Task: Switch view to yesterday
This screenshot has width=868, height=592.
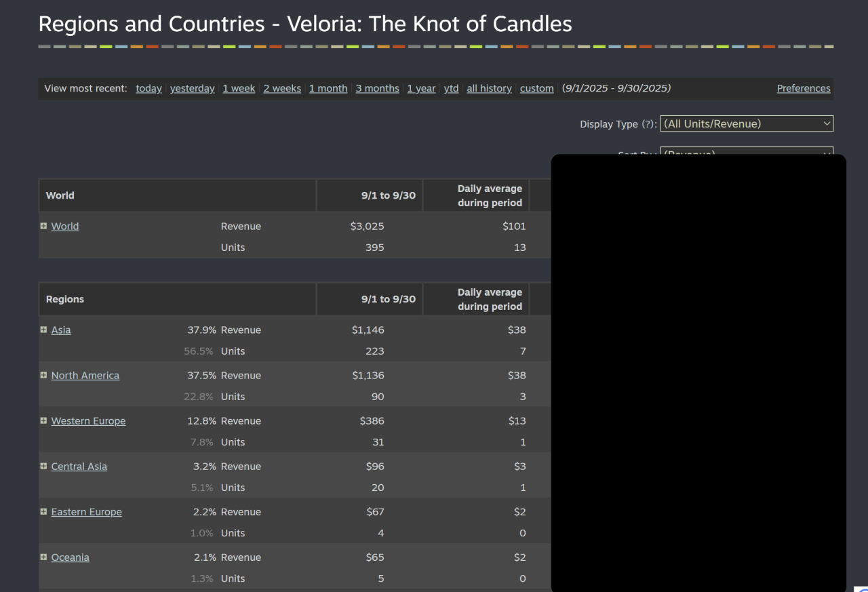Action: click(x=192, y=89)
